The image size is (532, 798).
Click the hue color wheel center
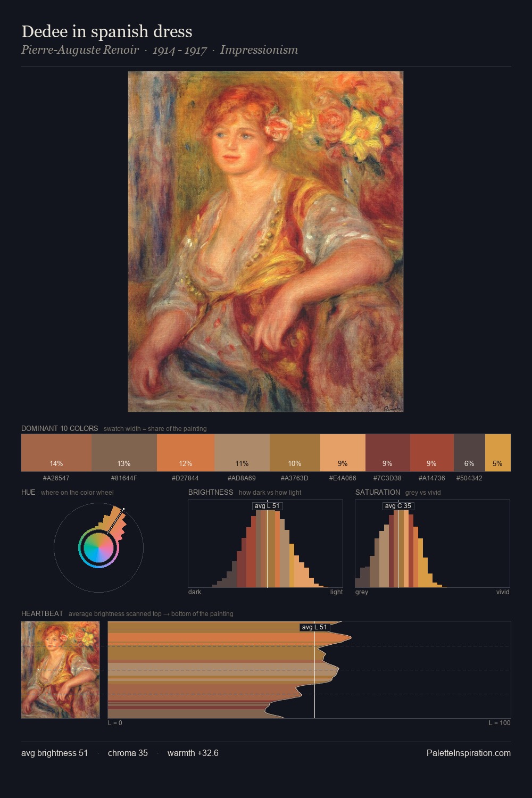98,547
